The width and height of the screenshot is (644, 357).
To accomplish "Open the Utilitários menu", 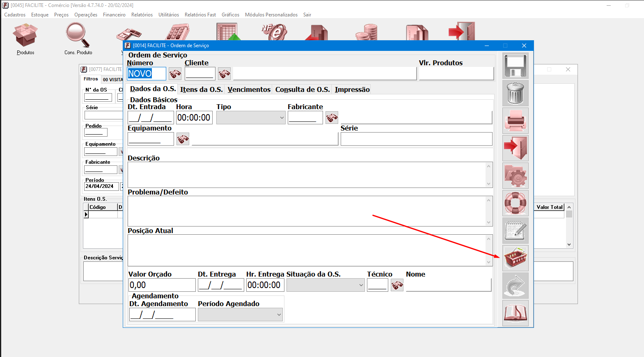I will tap(169, 15).
